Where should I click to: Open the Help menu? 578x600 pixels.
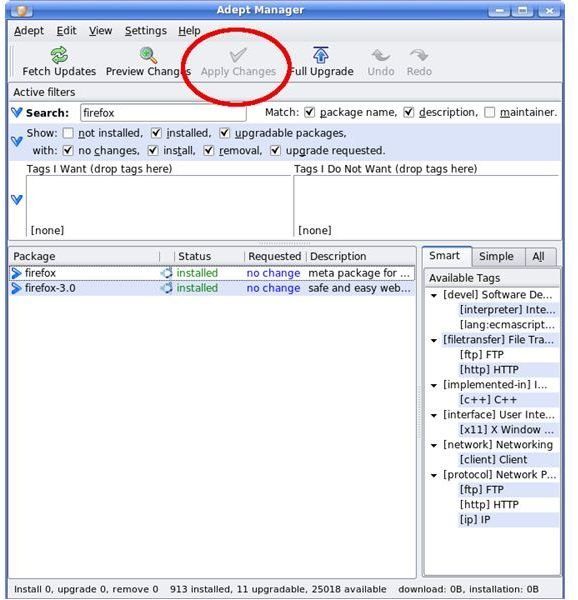click(x=189, y=31)
